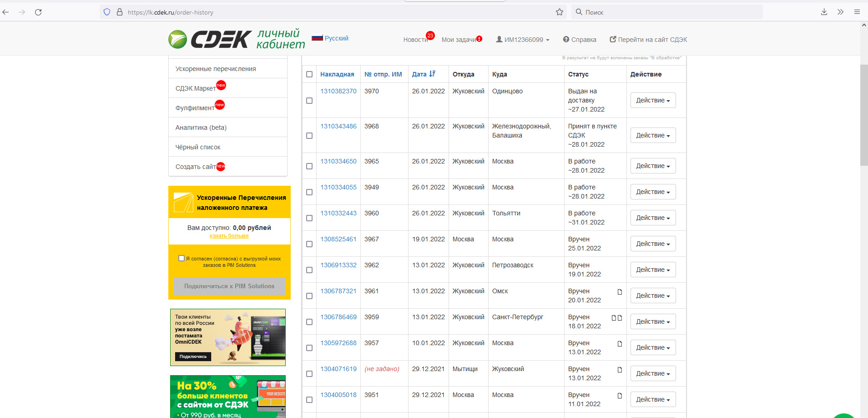Click the browser back arrow
This screenshot has width=868, height=418.
[x=6, y=12]
